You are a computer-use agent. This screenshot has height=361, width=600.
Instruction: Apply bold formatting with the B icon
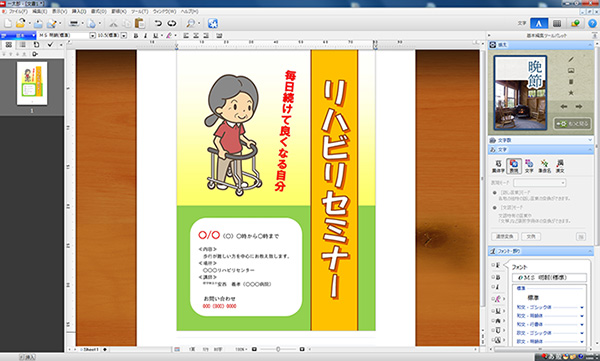tap(135, 36)
